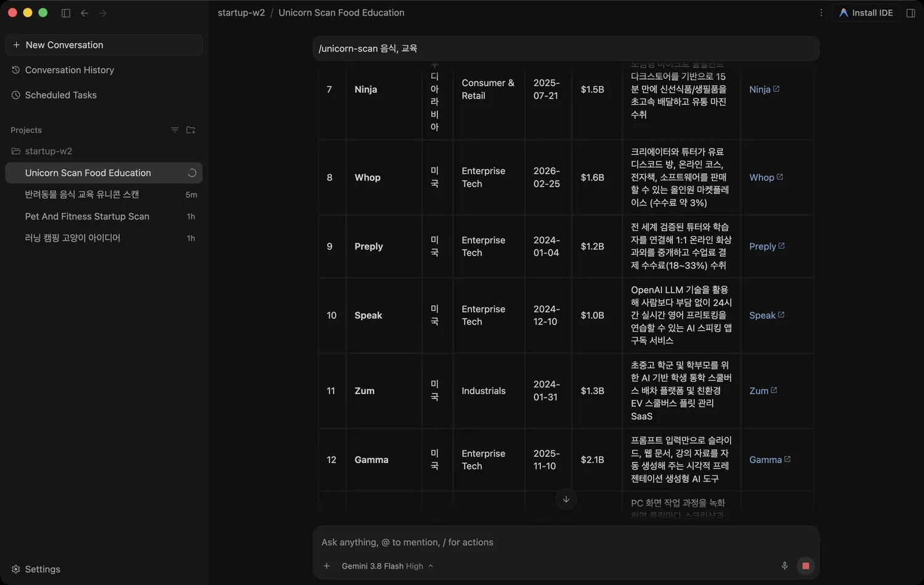Start a New Conversation
Screen dimensions: 924x585
click(x=103, y=45)
